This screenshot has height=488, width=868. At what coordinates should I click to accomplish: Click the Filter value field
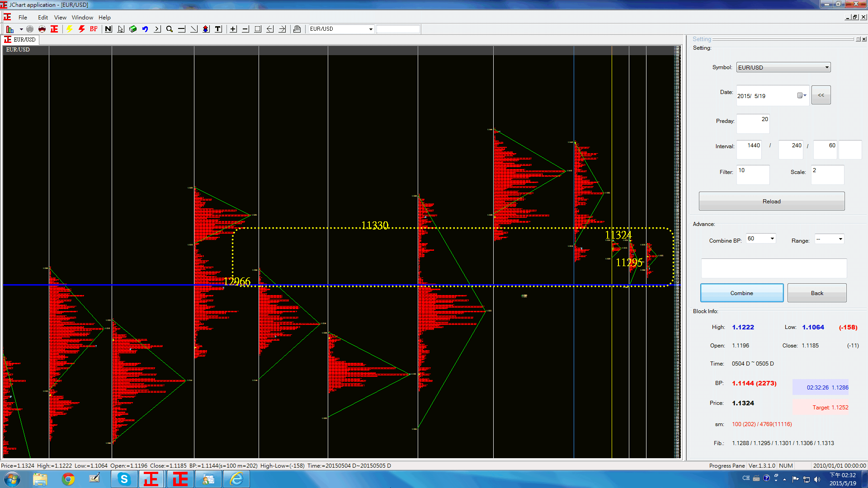pos(753,174)
